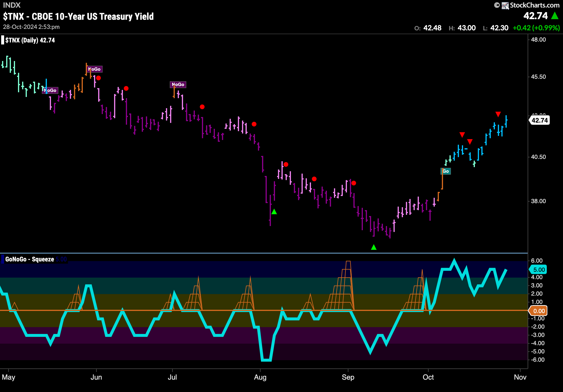Click the 40.50 price axis label
Viewport: 563px width, 392px height.
[539, 157]
